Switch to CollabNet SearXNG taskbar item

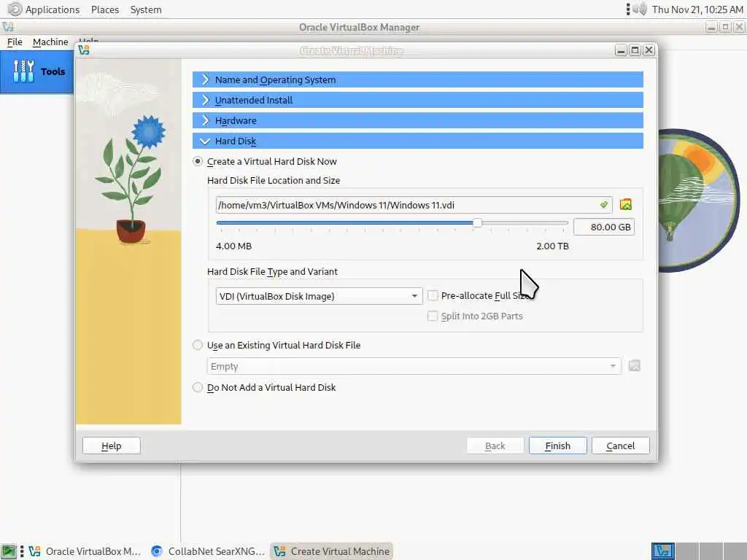(208, 551)
